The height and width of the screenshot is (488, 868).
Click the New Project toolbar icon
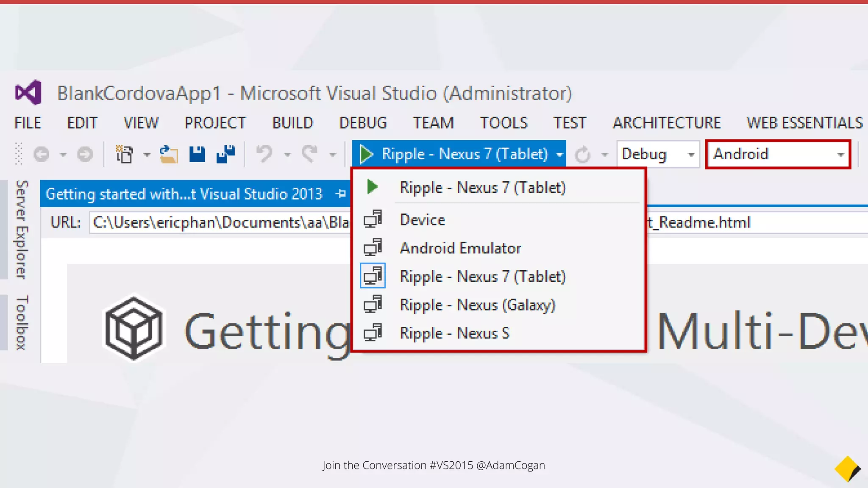coord(124,154)
